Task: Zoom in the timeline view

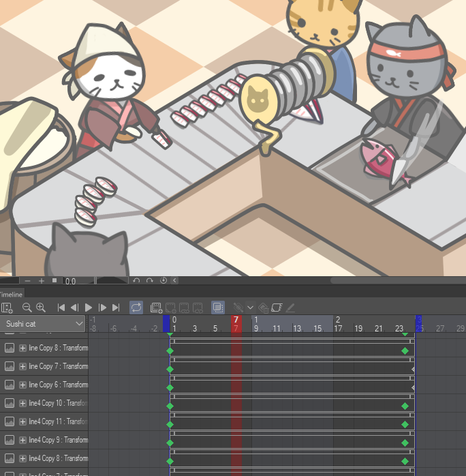Action: [x=41, y=308]
